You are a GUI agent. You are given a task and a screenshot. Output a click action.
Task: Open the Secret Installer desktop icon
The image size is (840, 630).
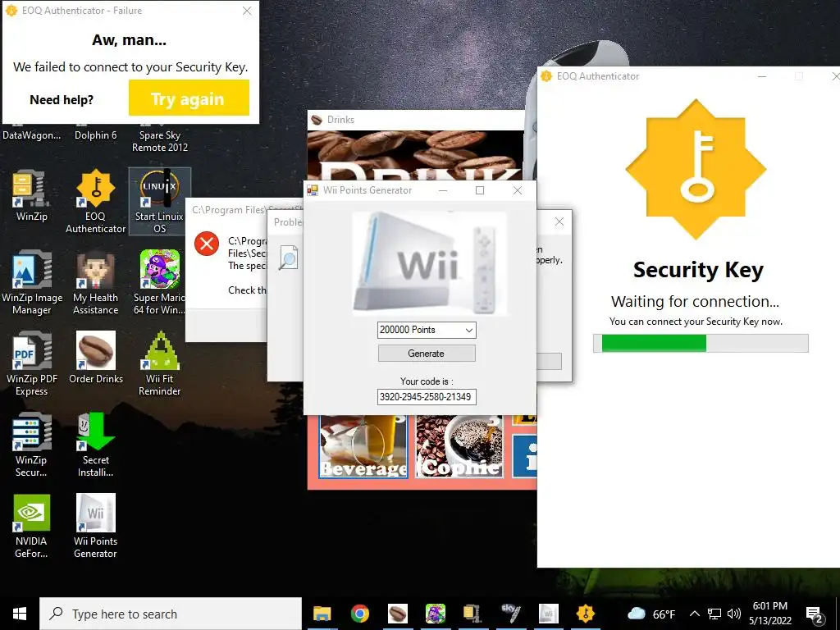click(x=95, y=445)
